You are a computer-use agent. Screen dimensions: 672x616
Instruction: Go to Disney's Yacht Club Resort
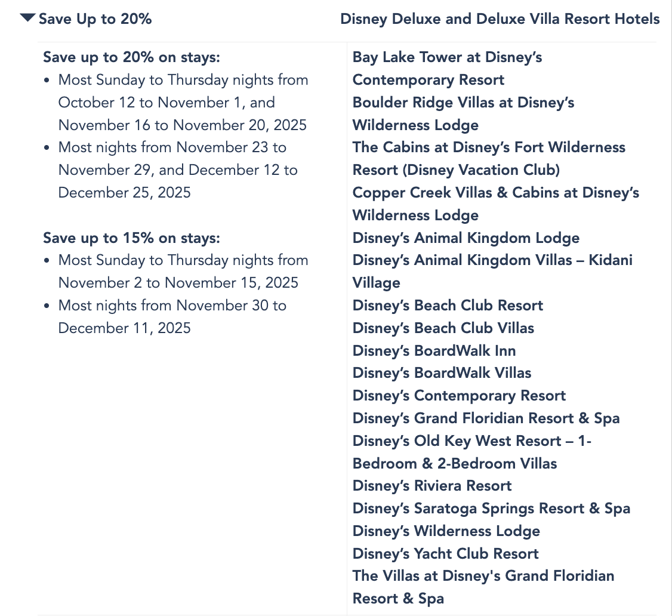click(x=445, y=554)
